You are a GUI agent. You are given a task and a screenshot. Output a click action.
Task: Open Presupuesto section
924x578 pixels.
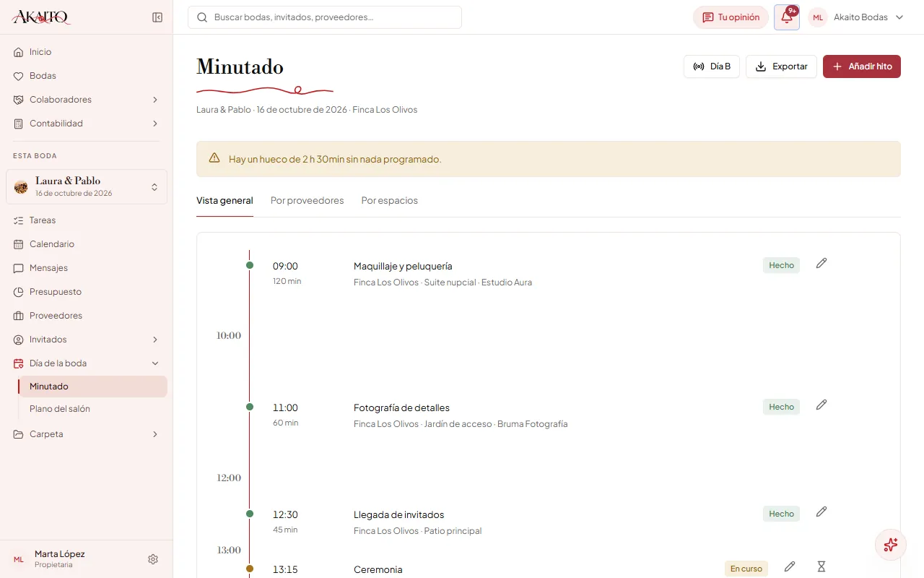(87, 292)
